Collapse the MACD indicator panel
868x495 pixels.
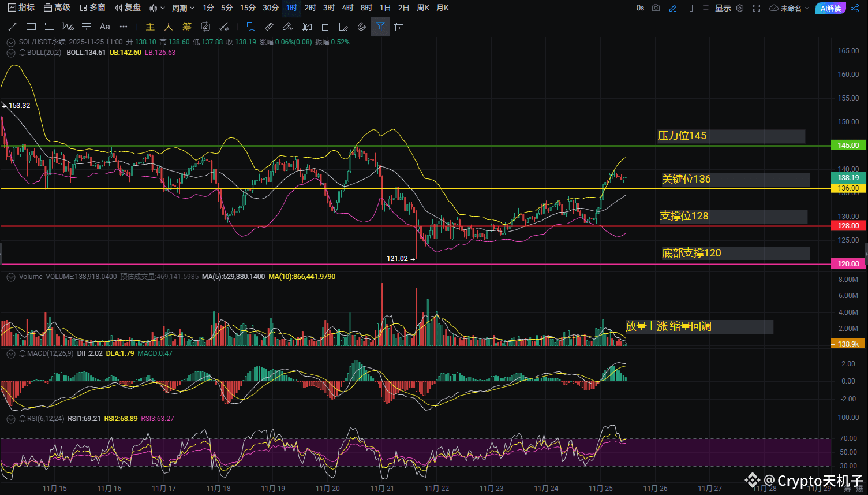(10, 353)
